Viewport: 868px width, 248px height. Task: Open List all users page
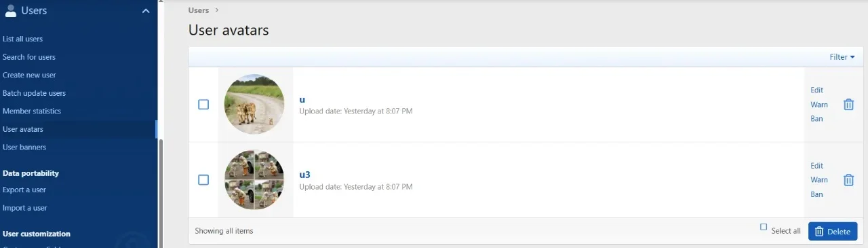(22, 39)
